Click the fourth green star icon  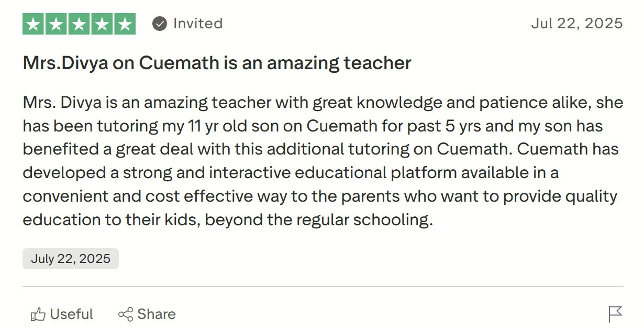pos(103,23)
